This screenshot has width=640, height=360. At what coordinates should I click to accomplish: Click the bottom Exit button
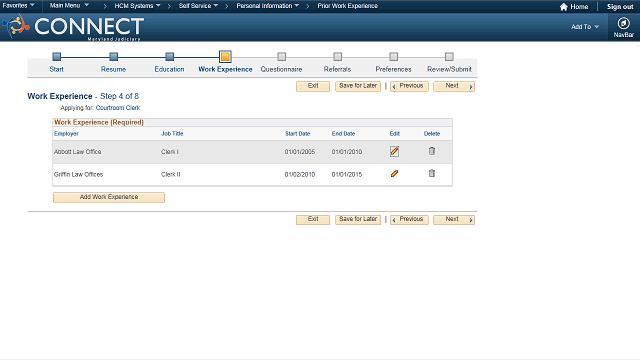coord(313,220)
